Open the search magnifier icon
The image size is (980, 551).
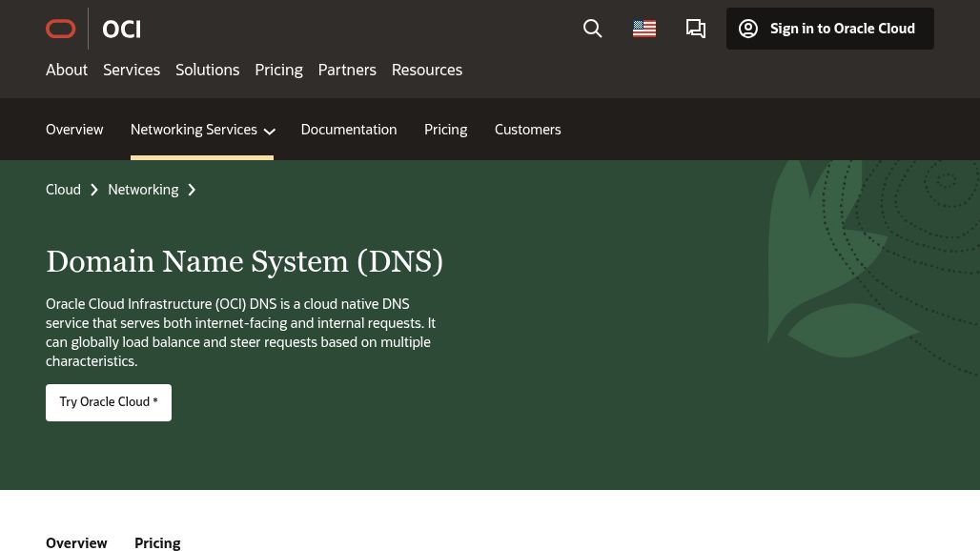tap(593, 30)
